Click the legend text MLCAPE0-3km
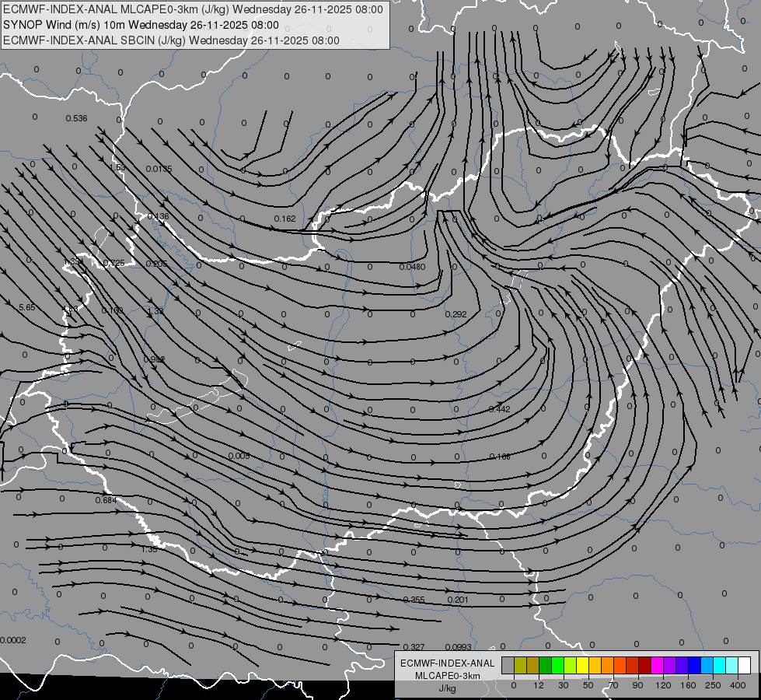The image size is (761, 700). (447, 676)
